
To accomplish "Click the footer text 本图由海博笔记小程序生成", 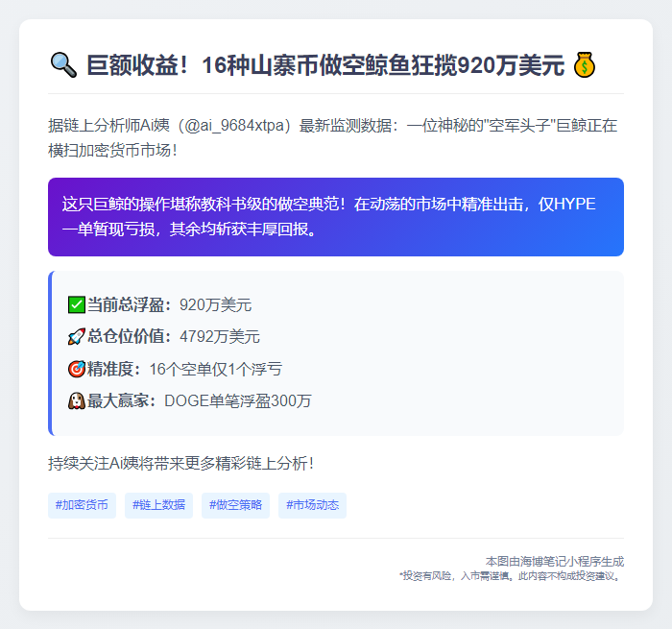I will [x=555, y=561].
